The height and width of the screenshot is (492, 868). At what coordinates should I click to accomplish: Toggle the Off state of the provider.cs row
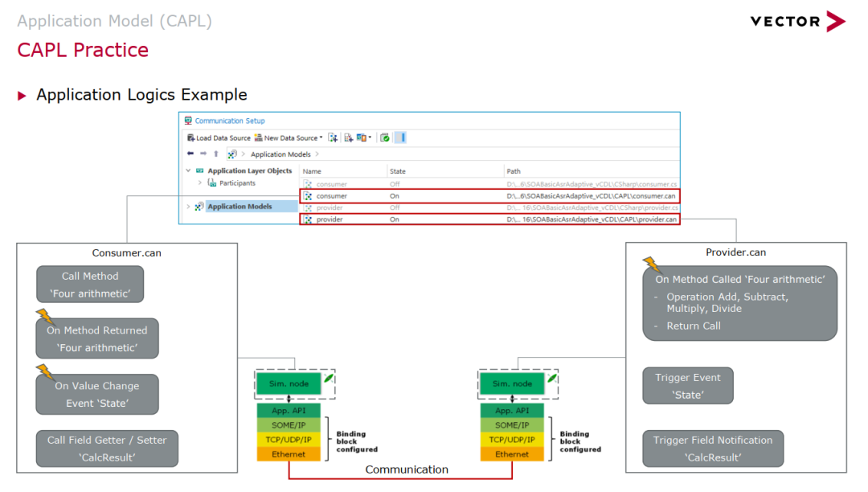coord(394,208)
